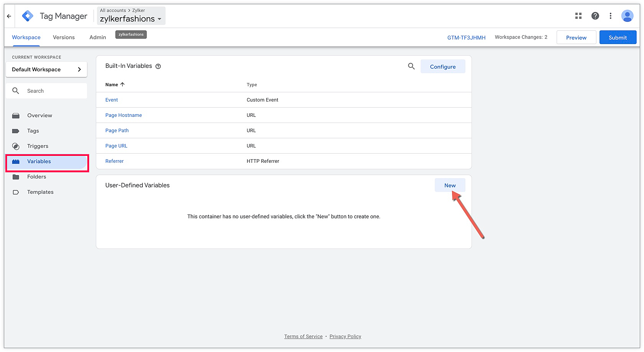The image size is (644, 352).
Task: Open the three-dot more options menu
Action: pos(611,16)
